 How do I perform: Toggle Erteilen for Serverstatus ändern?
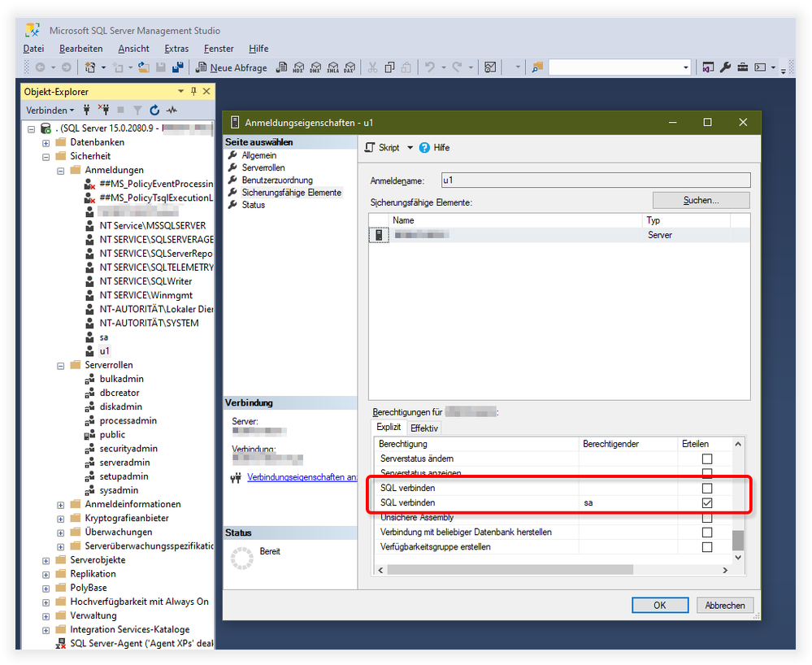(x=707, y=459)
